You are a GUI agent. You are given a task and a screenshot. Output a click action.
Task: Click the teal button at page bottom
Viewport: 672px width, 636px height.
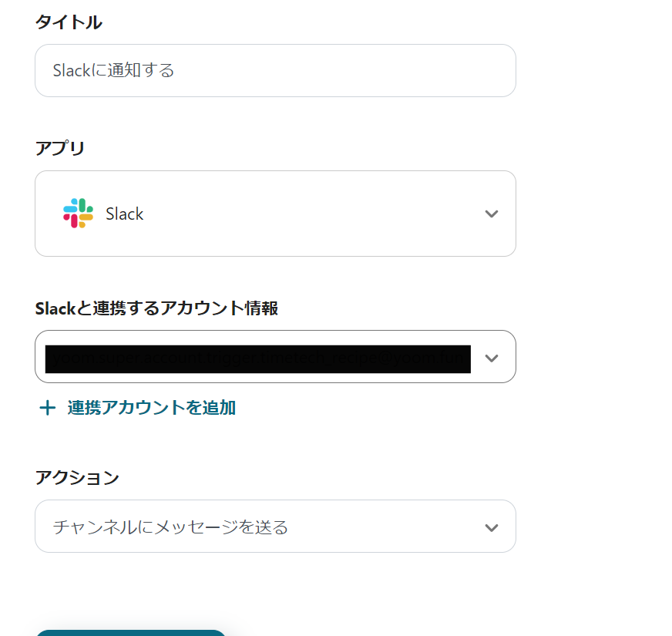131,633
